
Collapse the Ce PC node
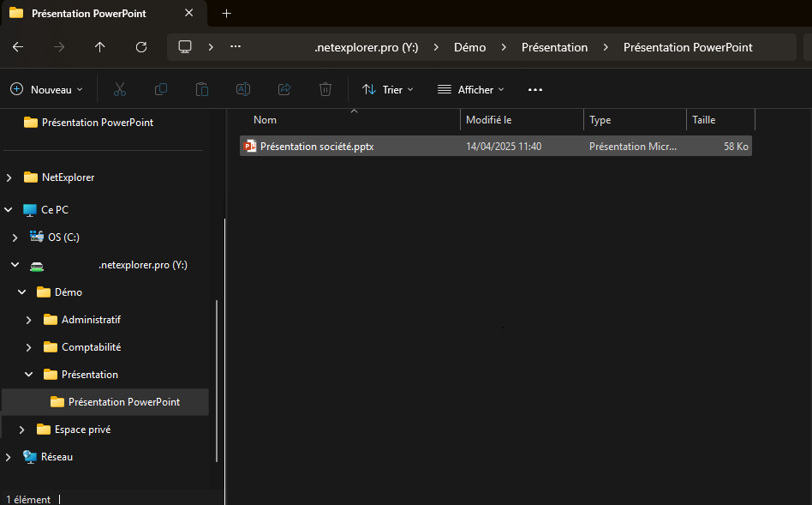[x=9, y=209]
